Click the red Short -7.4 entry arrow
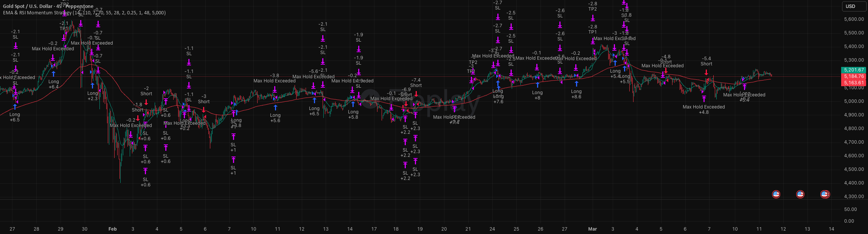Image resolution: width=868 pixels, height=234 pixels. click(x=416, y=93)
